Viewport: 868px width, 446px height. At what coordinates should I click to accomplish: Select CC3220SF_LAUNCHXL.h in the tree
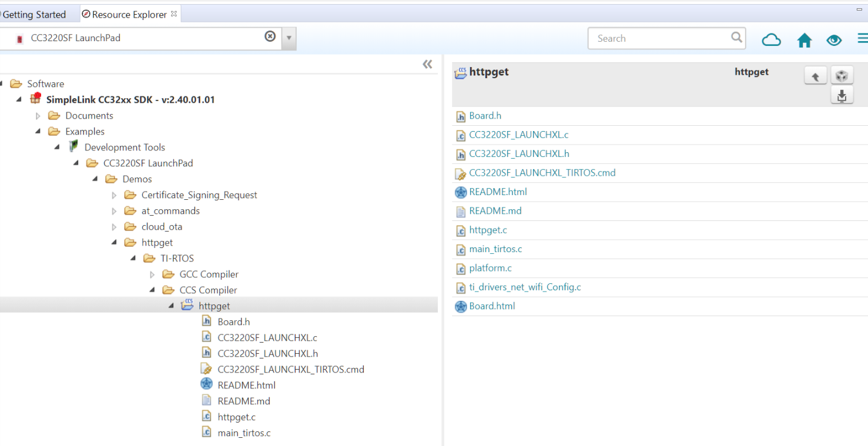click(268, 354)
